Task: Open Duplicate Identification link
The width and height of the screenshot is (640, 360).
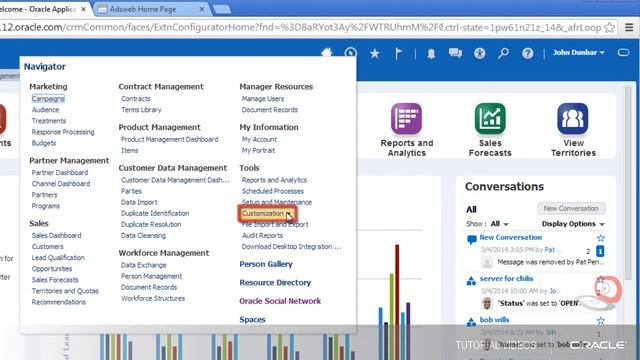Action: [155, 213]
